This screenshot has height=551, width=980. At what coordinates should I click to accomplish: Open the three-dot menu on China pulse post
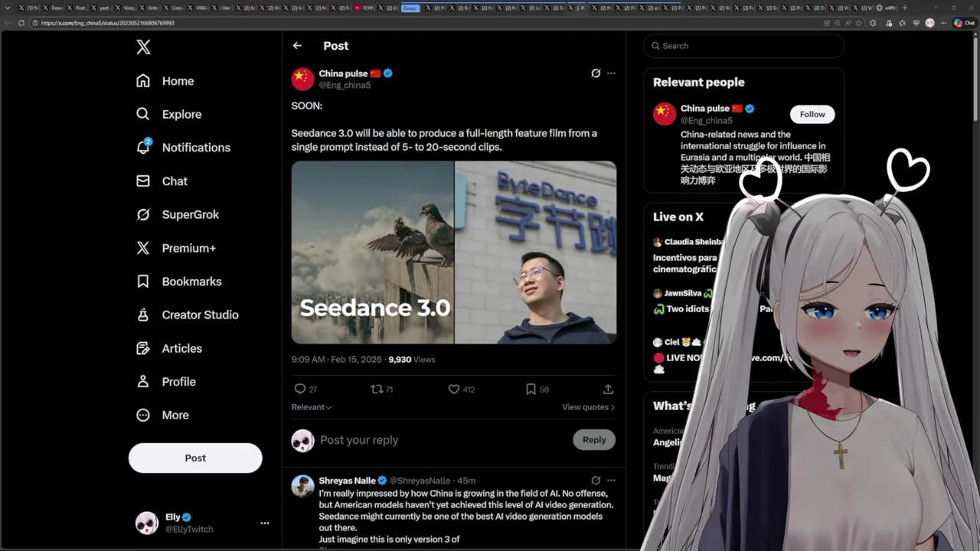click(611, 73)
